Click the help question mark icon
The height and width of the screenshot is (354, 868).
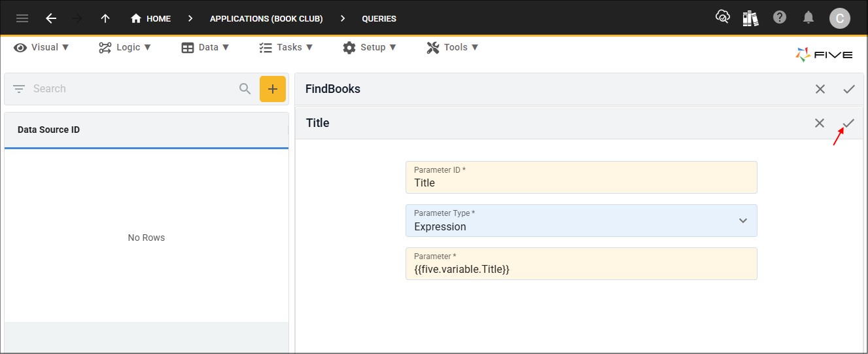[x=780, y=18]
